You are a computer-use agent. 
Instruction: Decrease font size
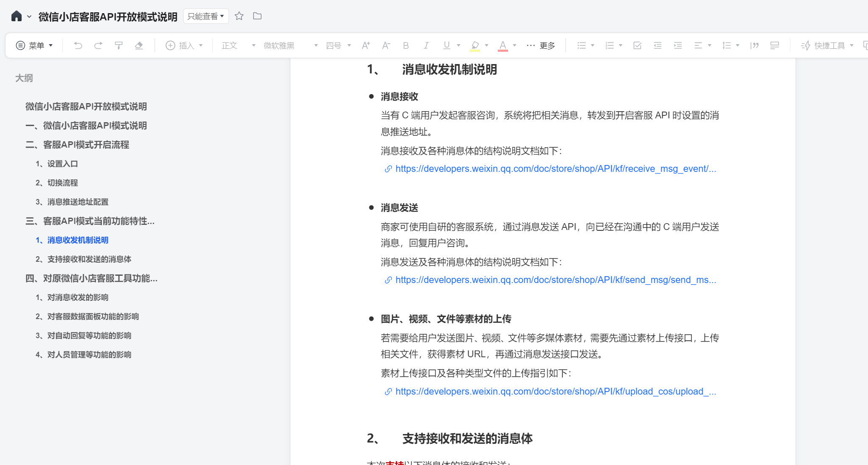pos(386,45)
